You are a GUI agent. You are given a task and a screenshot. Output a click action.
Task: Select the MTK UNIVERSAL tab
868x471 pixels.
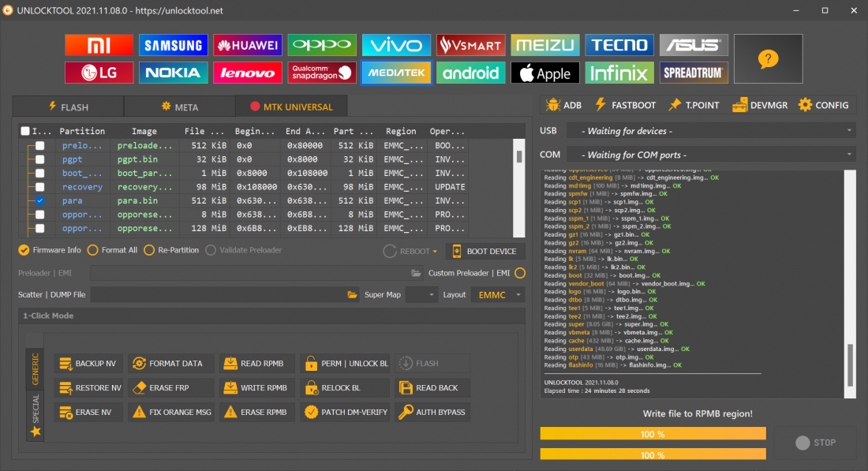[x=292, y=107]
